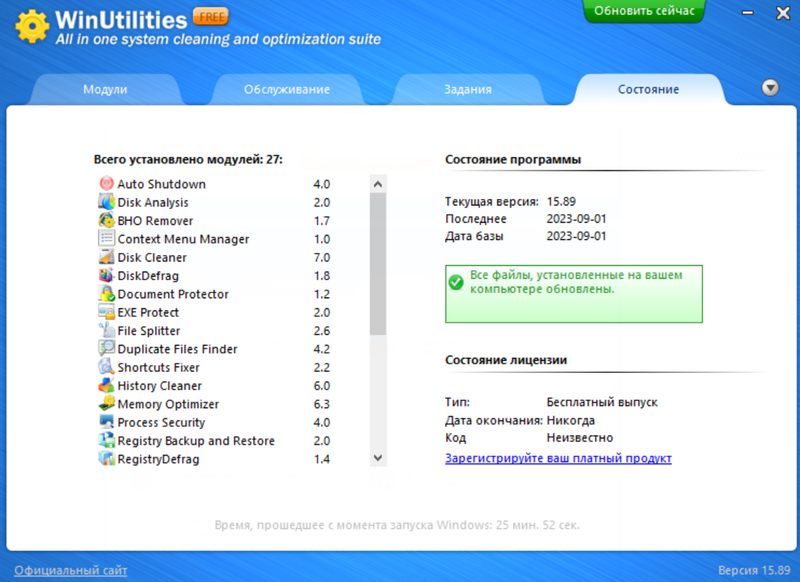Viewport: 800px width, 582px height.
Task: Click the WinUtilities gear logo
Action: [33, 27]
